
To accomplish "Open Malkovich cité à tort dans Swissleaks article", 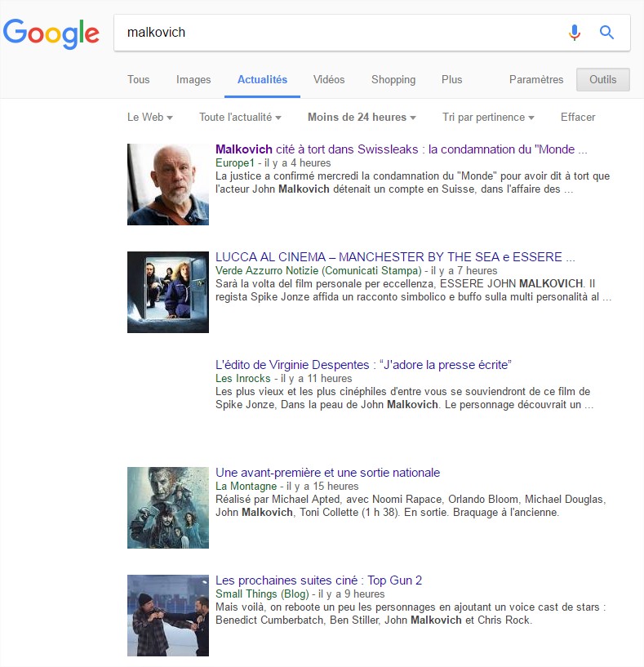I will point(401,149).
